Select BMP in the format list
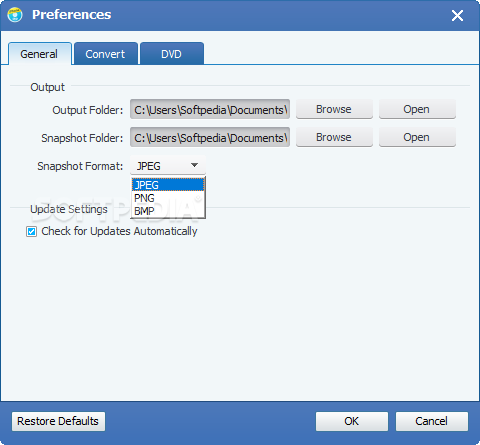This screenshot has width=480, height=445. click(168, 211)
